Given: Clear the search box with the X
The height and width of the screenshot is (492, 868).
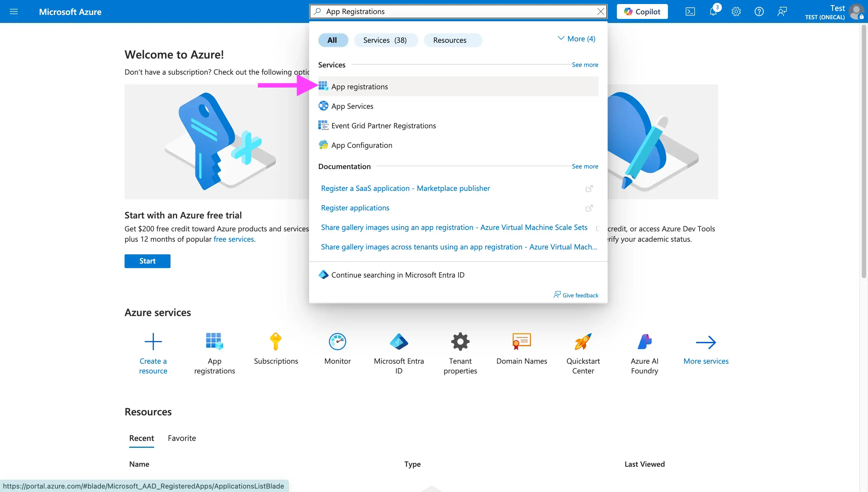Looking at the screenshot, I should pos(600,11).
